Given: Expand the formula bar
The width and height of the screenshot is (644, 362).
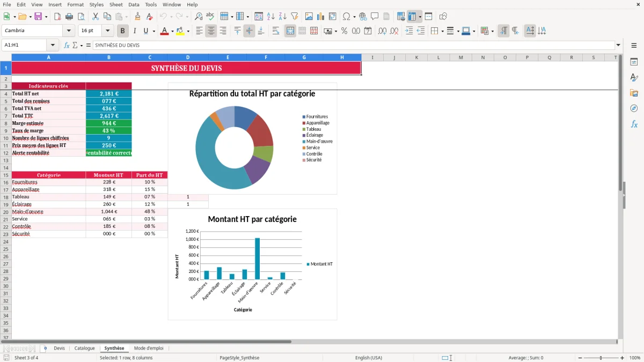Looking at the screenshot, I should [x=618, y=45].
